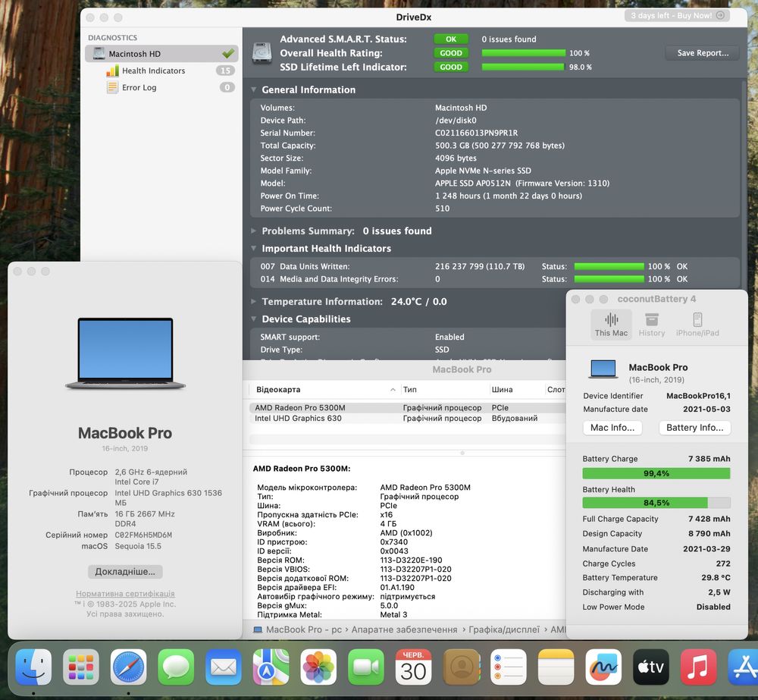758x700 pixels.
Task: Click SSD Lifetime Left progress bar
Action: tap(524, 67)
